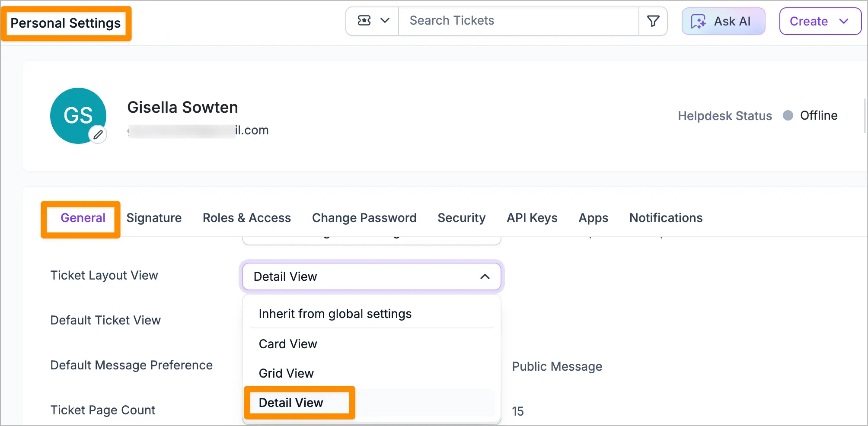This screenshot has height=426, width=868.
Task: Switch to the Signature tab
Action: [x=154, y=218]
